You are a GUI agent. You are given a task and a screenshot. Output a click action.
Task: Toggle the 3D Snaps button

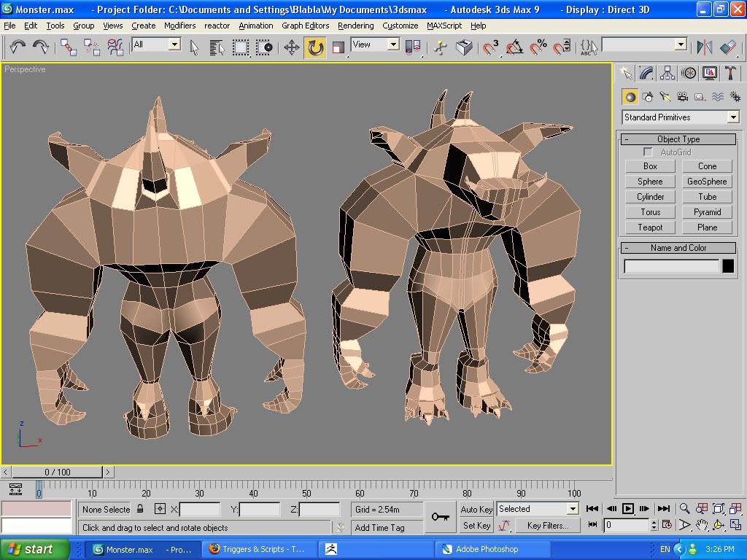(x=491, y=47)
